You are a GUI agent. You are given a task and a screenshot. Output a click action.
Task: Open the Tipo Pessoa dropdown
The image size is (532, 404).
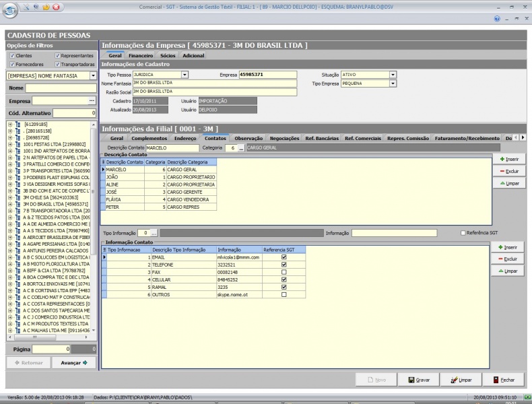[185, 75]
